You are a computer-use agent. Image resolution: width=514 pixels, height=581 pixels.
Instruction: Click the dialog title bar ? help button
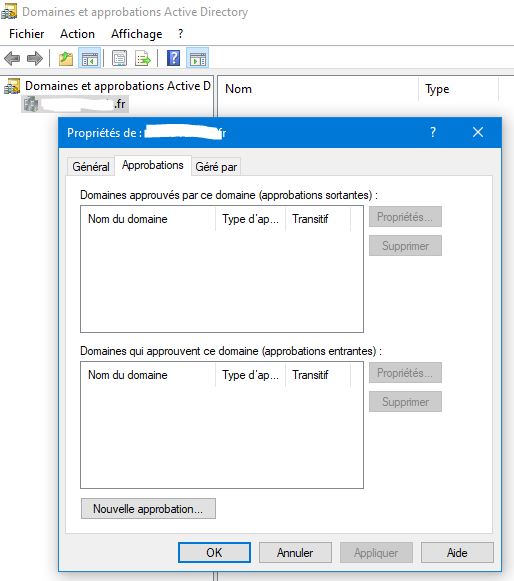433,132
